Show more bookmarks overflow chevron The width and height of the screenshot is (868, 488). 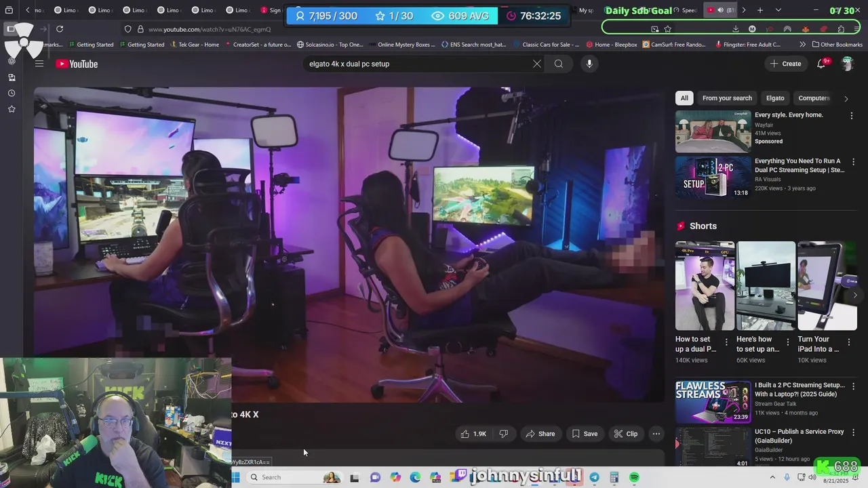tap(802, 45)
